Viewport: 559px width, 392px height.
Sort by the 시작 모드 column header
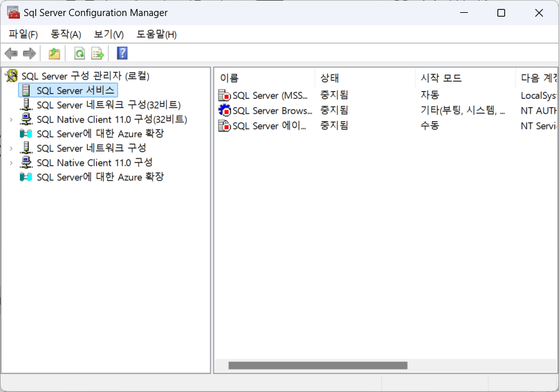coord(465,78)
